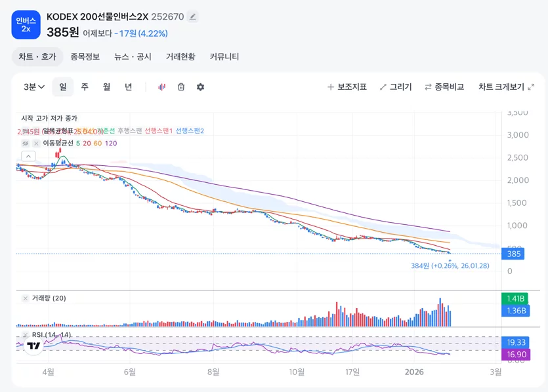Switch to the 차트 · 호가 tab
Screen dimensions: 548x392
click(x=37, y=56)
